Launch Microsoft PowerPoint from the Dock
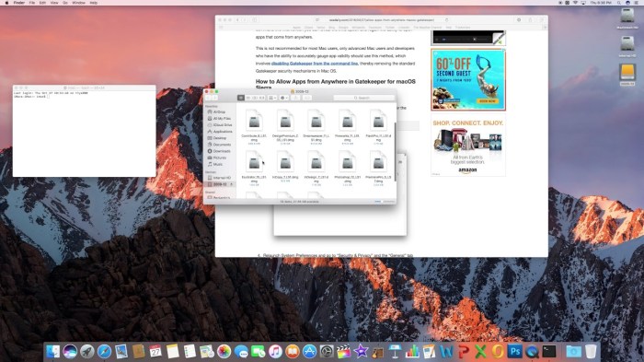 click(464, 351)
